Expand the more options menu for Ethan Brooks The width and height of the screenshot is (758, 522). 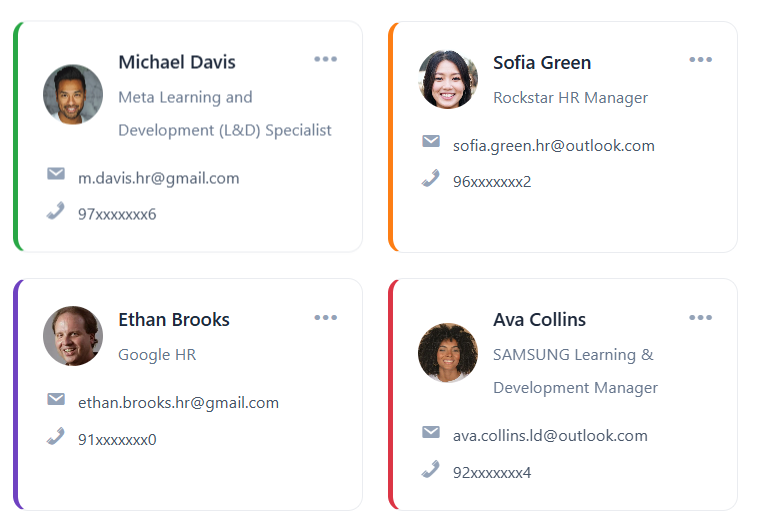[325, 318]
